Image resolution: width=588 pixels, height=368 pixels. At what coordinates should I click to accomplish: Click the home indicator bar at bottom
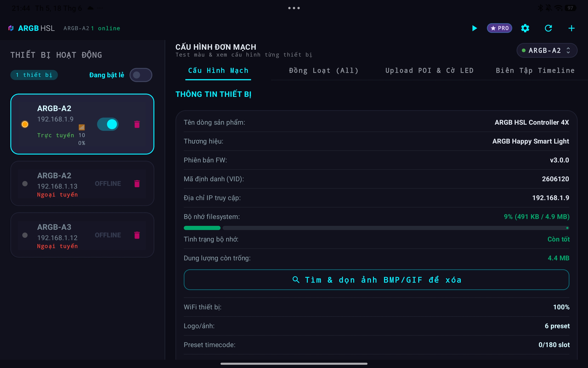294,364
